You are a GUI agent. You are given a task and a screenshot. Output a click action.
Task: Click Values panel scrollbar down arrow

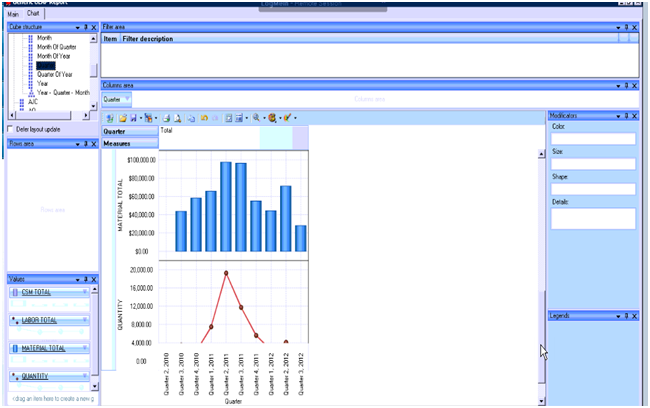point(95,386)
